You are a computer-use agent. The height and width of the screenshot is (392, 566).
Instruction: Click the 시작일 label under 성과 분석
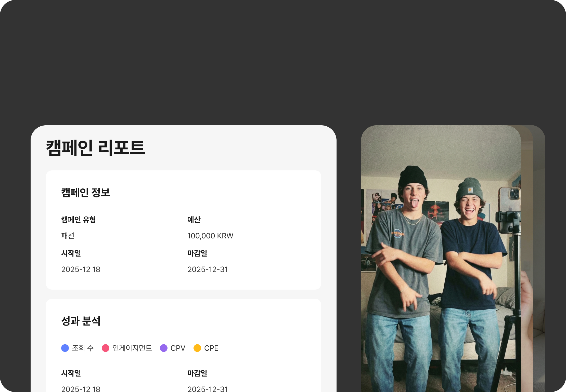71,373
